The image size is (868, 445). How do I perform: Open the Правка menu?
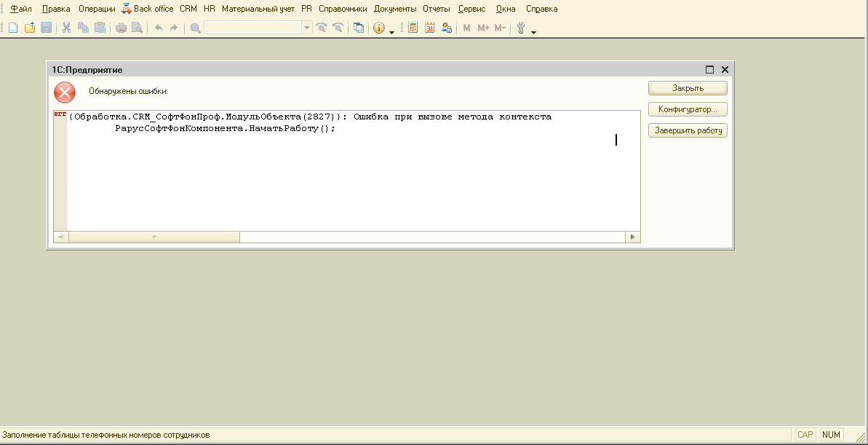tap(57, 9)
